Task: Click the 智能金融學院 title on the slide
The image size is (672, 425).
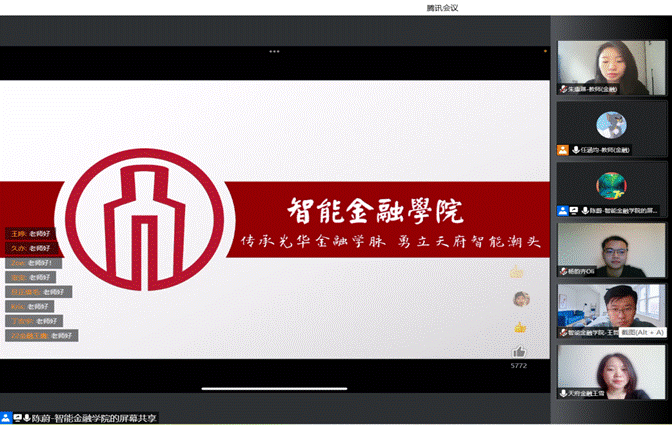Action: pos(375,210)
